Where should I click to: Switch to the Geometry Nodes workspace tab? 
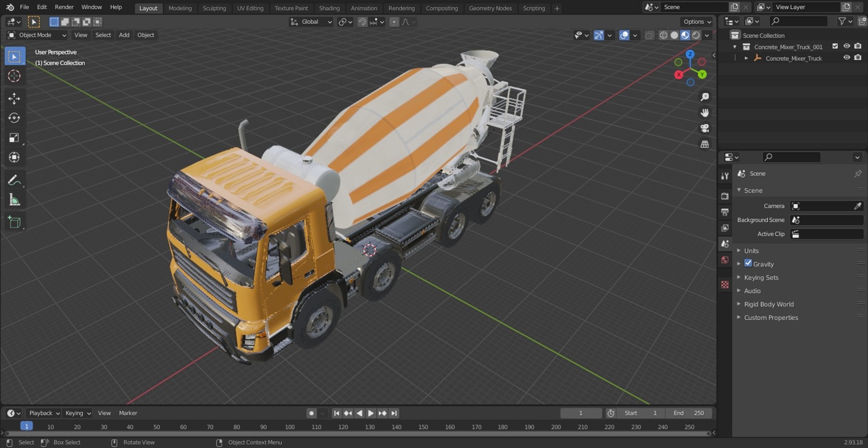[490, 8]
